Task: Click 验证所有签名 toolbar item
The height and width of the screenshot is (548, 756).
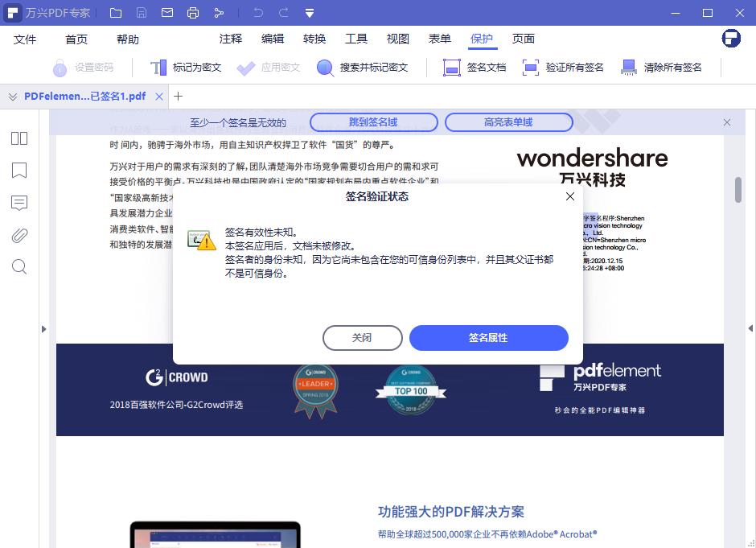Action: point(563,68)
